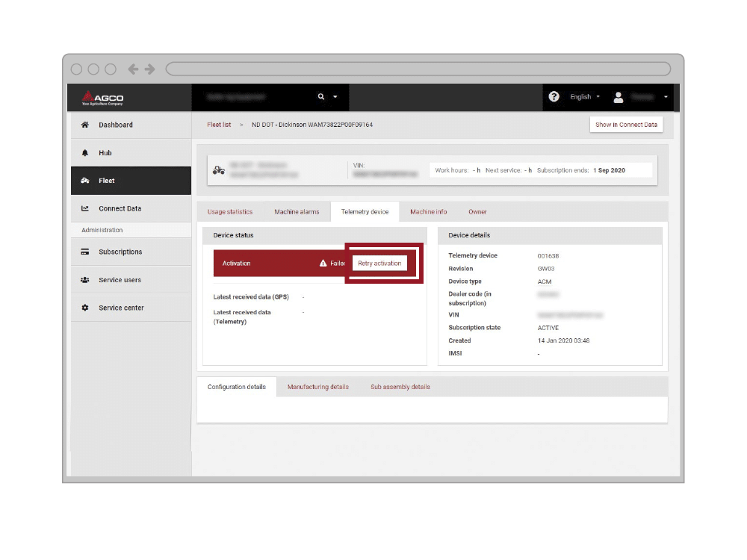Open Dashboard in the sidebar

tap(131, 125)
